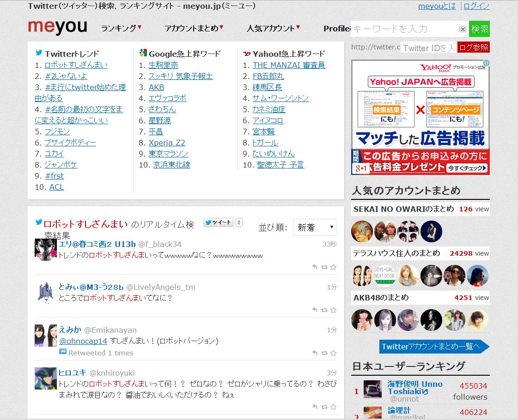Open Yahoo trend THE MANZAI 審査員

click(289, 65)
